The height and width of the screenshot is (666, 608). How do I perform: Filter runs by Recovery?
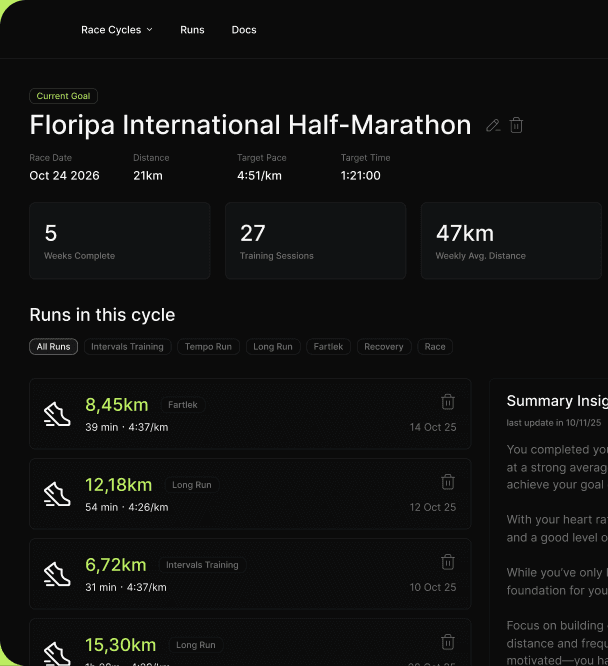tap(384, 347)
